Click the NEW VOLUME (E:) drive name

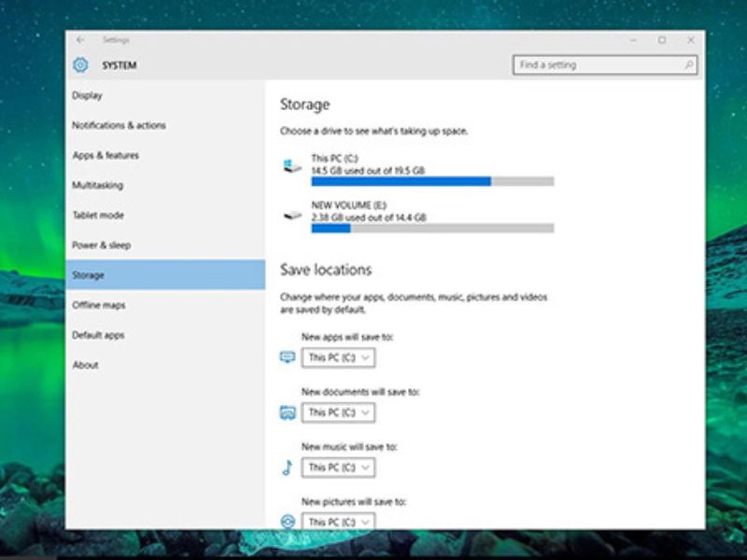[x=348, y=205]
